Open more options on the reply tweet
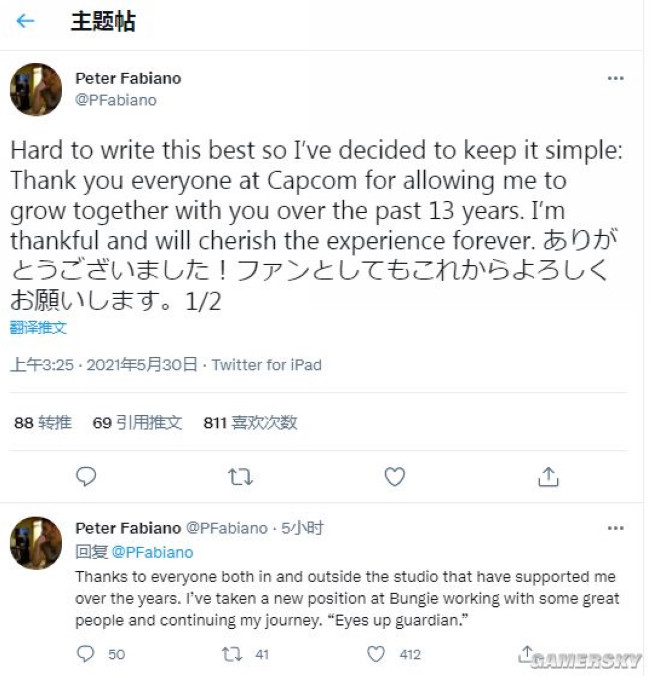This screenshot has width=650, height=676. click(x=616, y=528)
